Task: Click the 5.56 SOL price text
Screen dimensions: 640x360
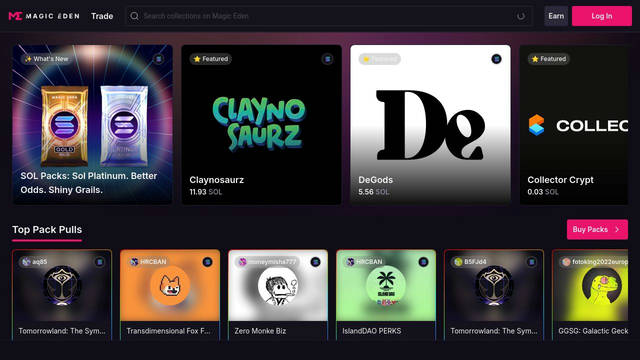Action: [374, 192]
